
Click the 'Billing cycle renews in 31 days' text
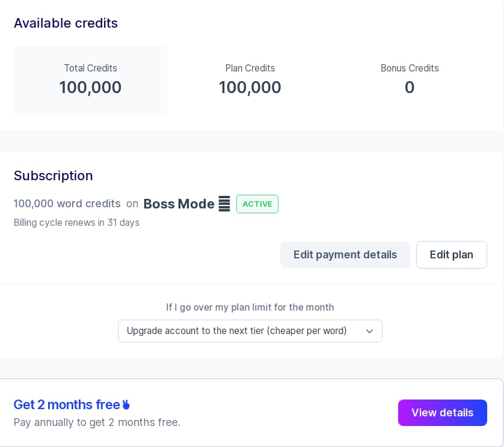point(76,223)
